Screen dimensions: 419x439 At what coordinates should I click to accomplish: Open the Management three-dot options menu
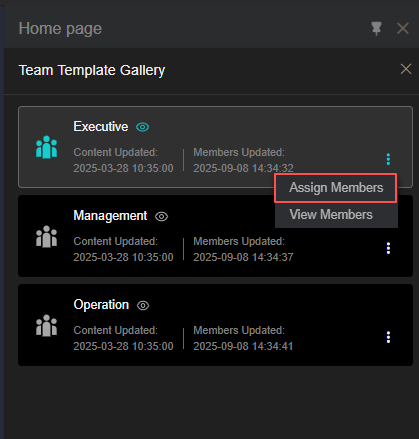(388, 248)
